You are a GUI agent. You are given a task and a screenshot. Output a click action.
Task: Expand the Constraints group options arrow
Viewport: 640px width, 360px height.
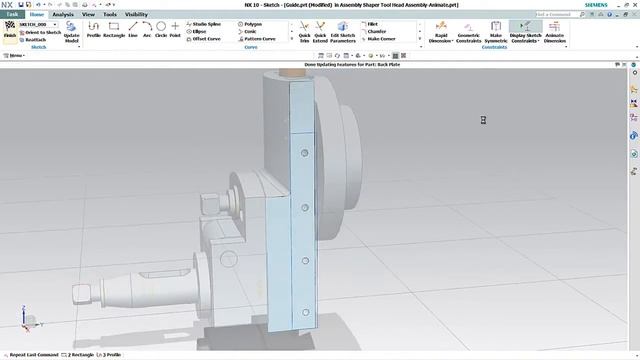point(566,47)
